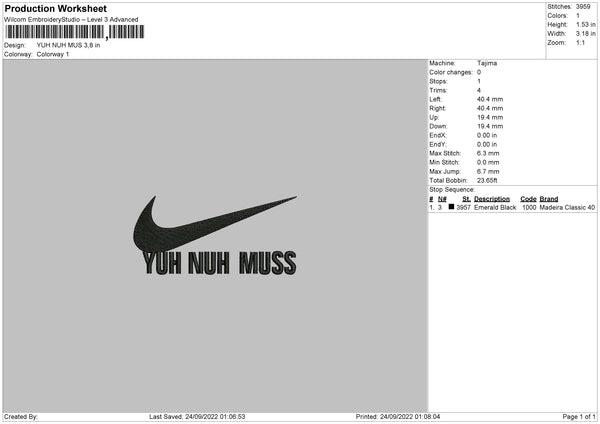Click the Left value 40.4 mm
The width and height of the screenshot is (600, 424).
[x=490, y=99]
